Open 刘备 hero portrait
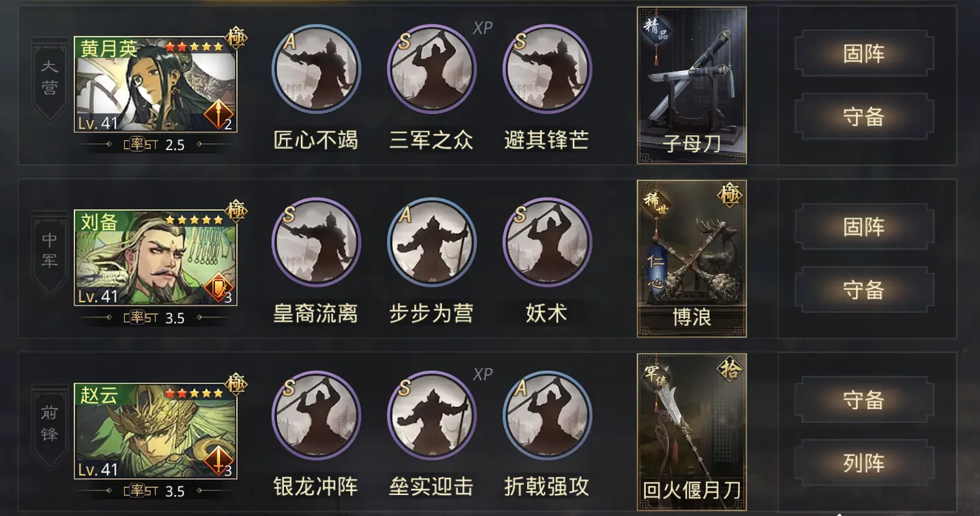Image resolution: width=980 pixels, height=516 pixels. [156, 257]
